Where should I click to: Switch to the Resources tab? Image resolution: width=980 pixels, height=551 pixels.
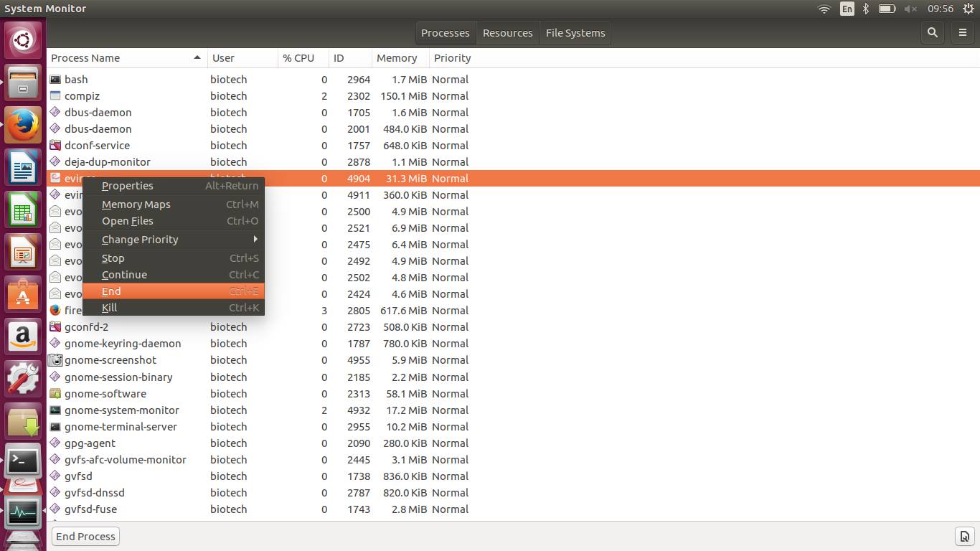point(507,32)
